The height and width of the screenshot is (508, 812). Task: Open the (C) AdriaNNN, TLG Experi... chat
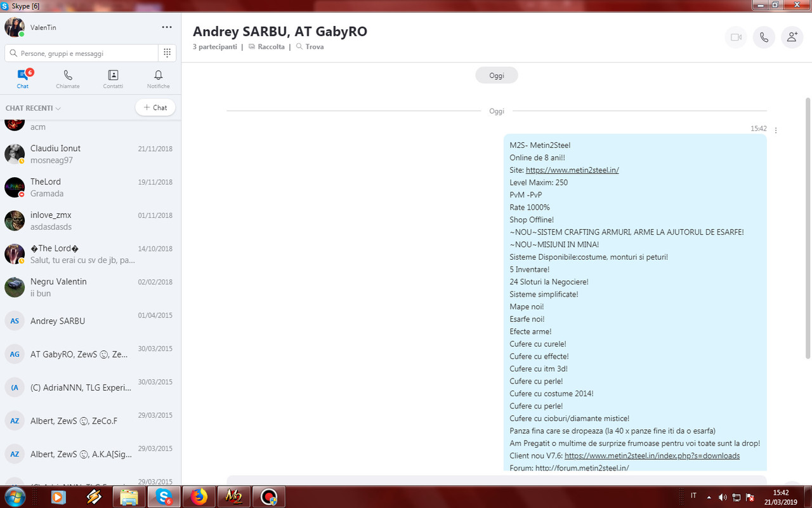[90, 387]
